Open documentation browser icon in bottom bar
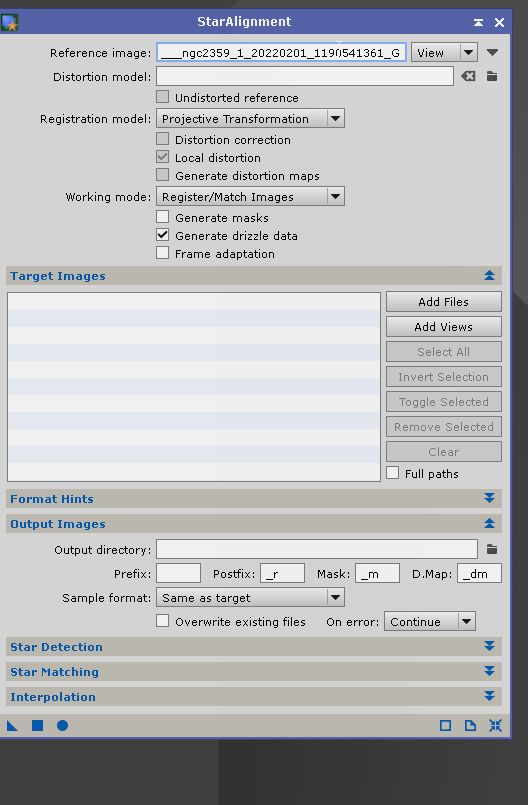Screen dimensions: 528x805 coord(470,725)
